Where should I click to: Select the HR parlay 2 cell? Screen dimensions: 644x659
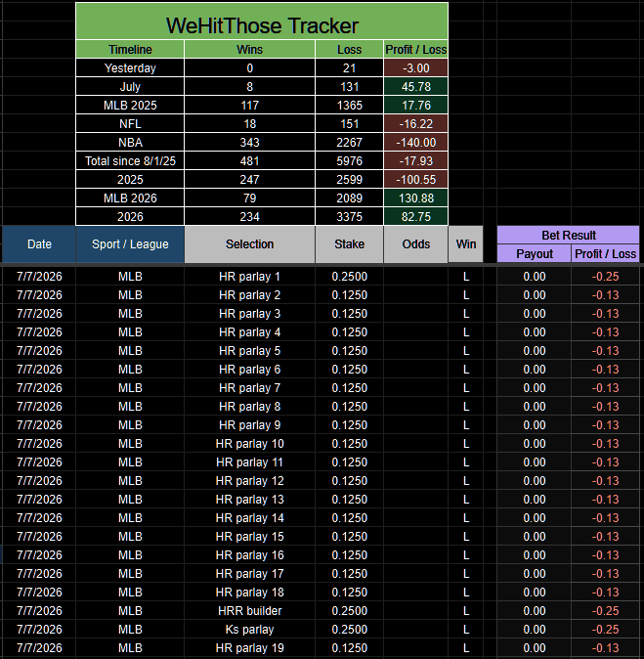coord(249,295)
